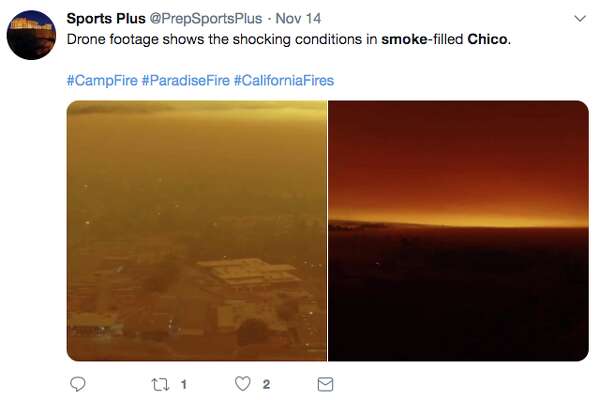Screen dimensions: 600x400
Task: Open the Sports Plus display name
Action: [106, 18]
